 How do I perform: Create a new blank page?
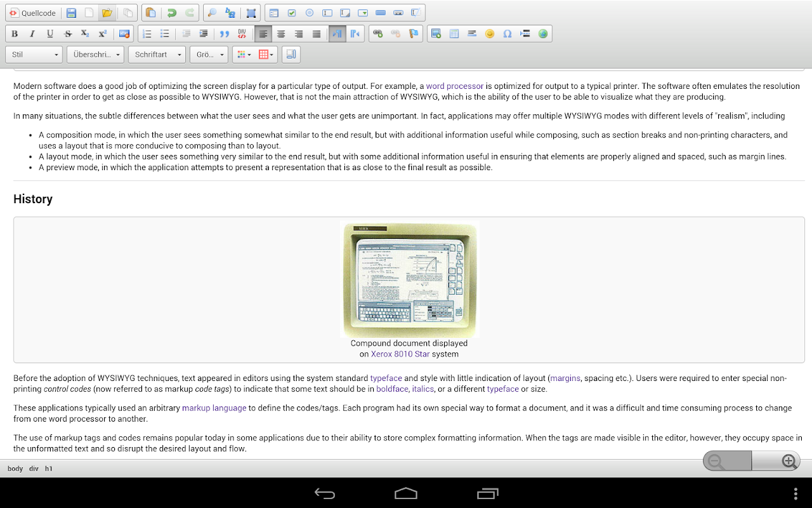89,13
